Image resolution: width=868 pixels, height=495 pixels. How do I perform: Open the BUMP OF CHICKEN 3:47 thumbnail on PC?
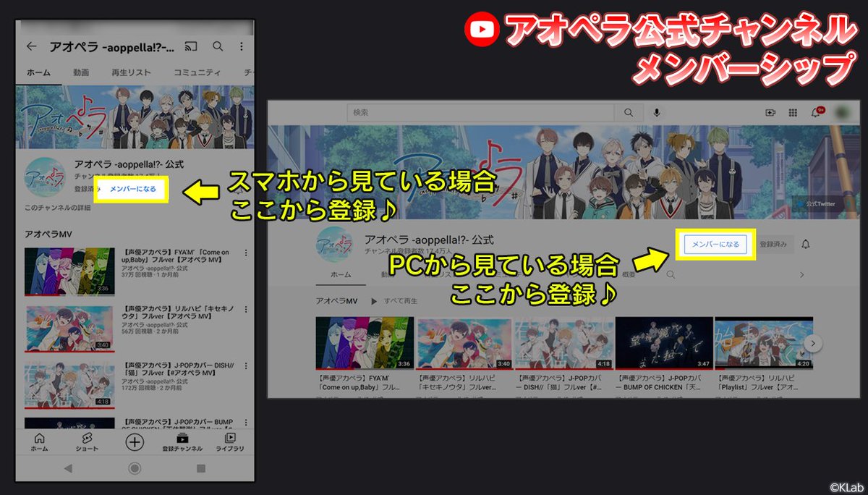[x=664, y=343]
